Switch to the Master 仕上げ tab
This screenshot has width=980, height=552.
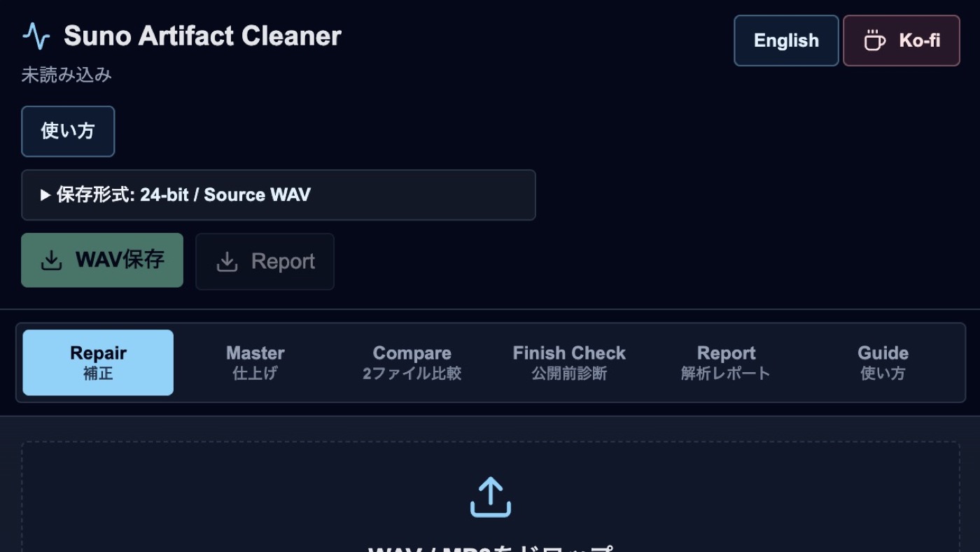[255, 362]
